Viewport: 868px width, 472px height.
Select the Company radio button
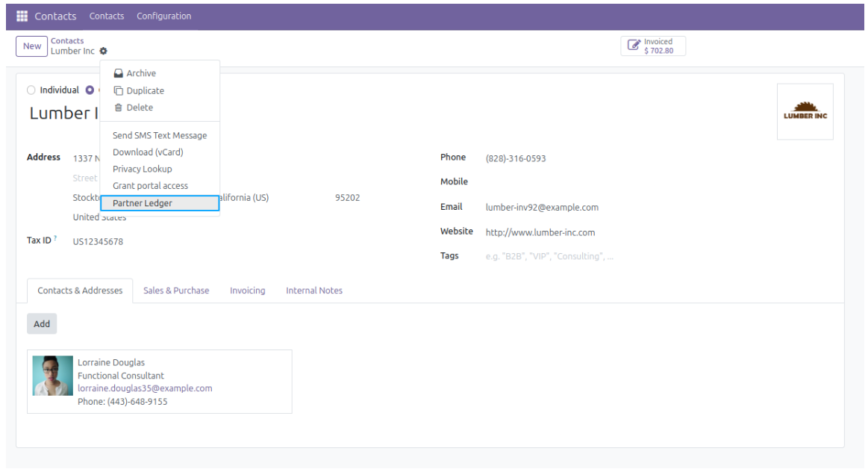click(x=90, y=90)
